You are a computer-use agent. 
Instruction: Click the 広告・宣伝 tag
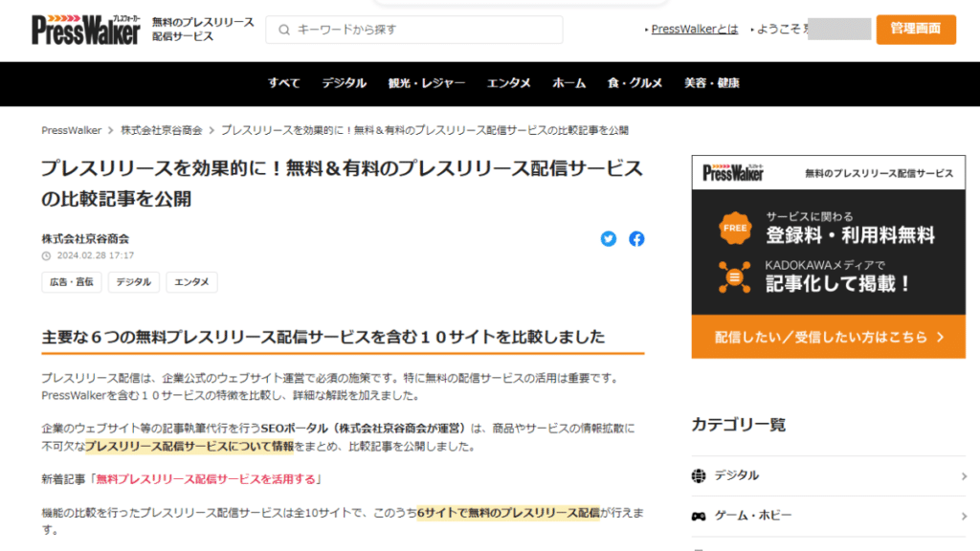[x=72, y=282]
